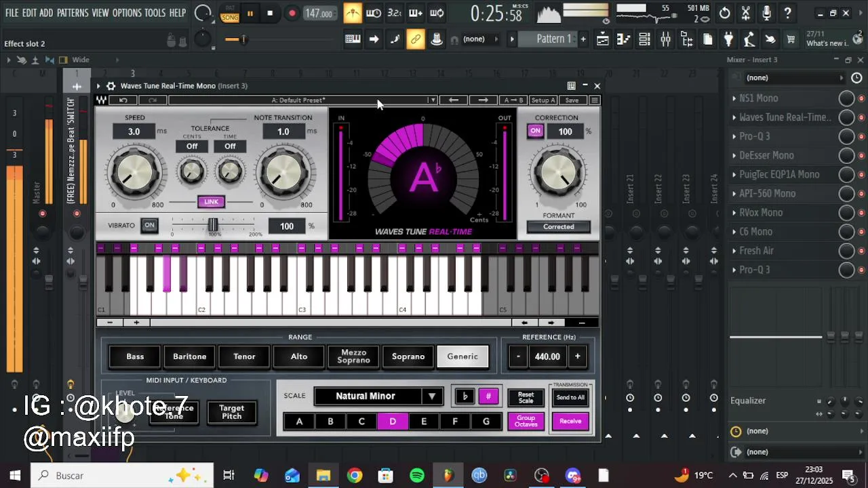Click Reset Scale button

(x=526, y=398)
